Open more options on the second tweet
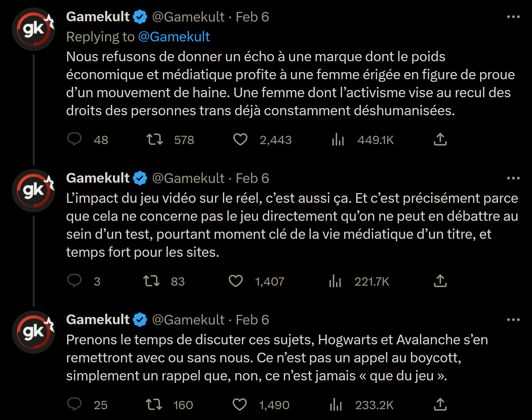The width and height of the screenshot is (532, 420). click(x=513, y=178)
